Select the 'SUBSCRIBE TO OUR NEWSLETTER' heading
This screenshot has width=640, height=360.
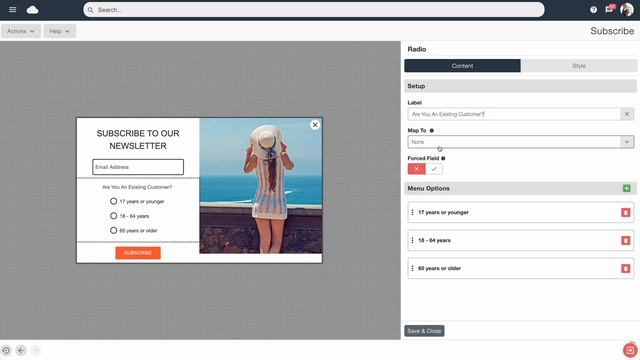click(138, 140)
